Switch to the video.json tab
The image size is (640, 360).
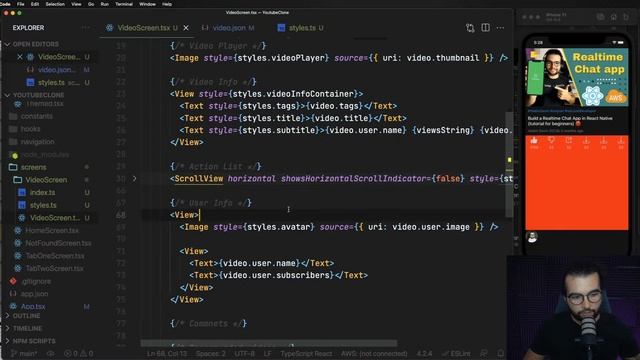228,28
